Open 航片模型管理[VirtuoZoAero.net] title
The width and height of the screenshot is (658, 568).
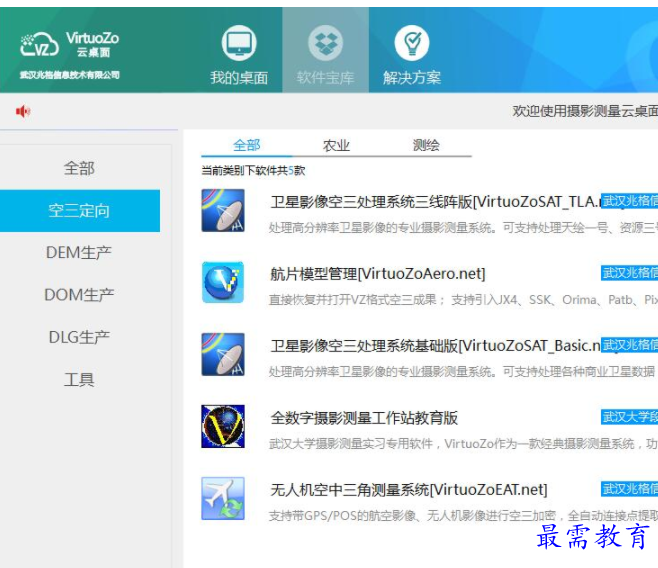[378, 274]
